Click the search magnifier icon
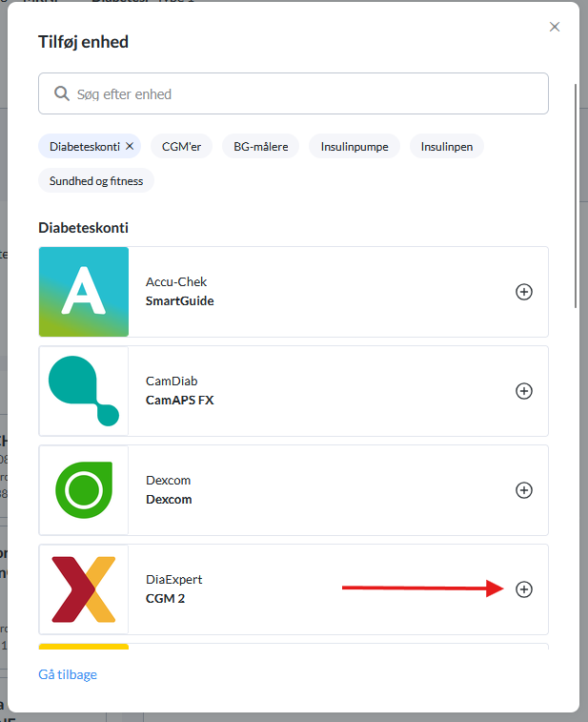The width and height of the screenshot is (588, 722). pos(62,93)
